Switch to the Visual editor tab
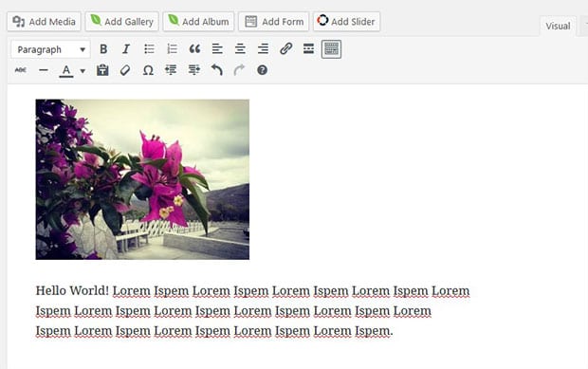The height and width of the screenshot is (369, 588). tap(558, 27)
